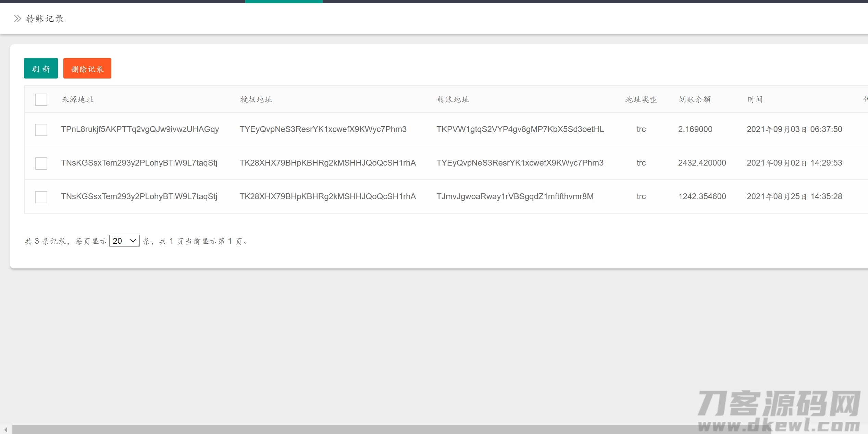Click the 地址类型 column header
This screenshot has height=434, width=868.
(641, 99)
